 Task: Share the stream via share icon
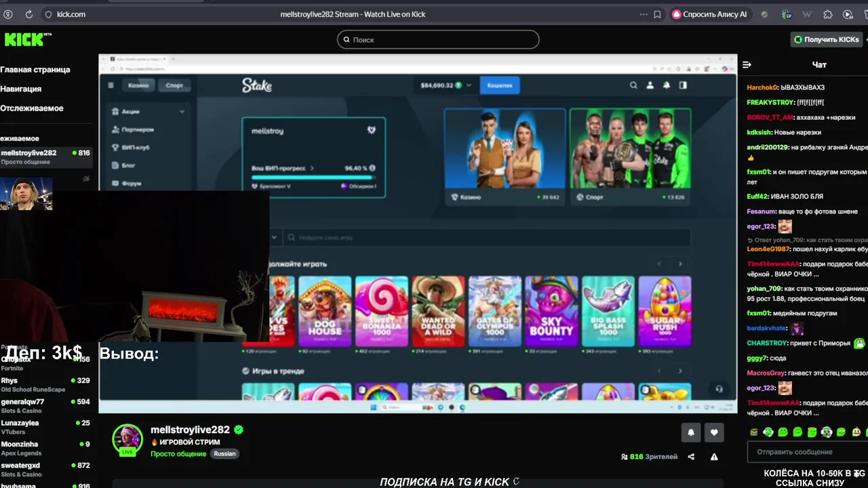(691, 457)
